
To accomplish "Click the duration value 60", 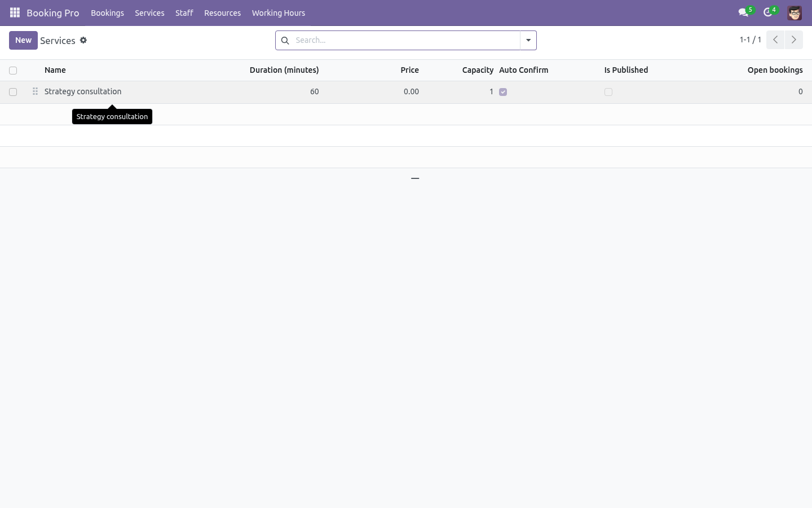I will click(314, 91).
